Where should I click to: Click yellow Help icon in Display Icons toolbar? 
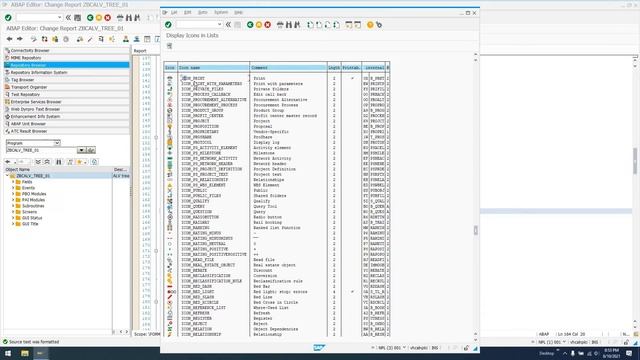[x=370, y=25]
